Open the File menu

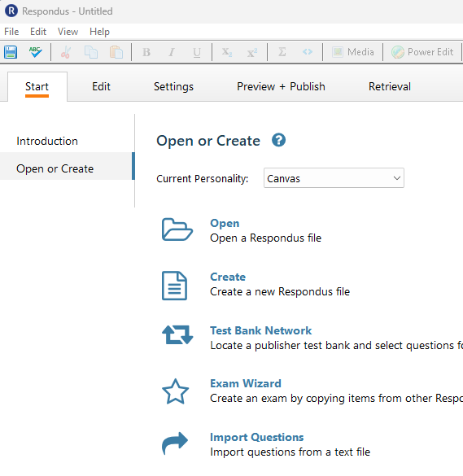11,32
